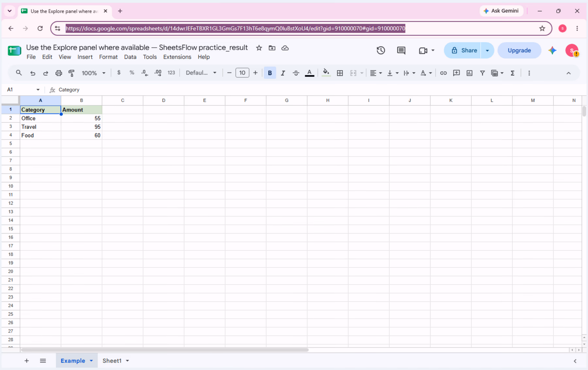Open the Example sheet tab arrow
This screenshot has height=370, width=588.
coord(91,361)
